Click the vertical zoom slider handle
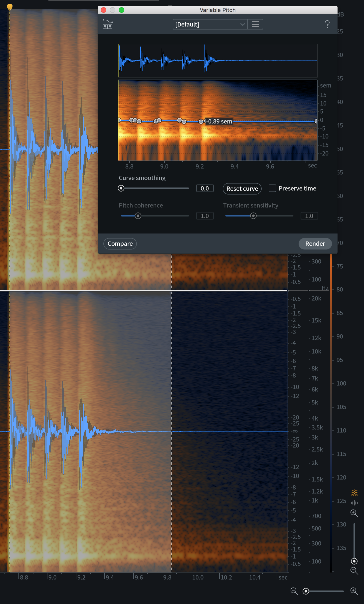The width and height of the screenshot is (364, 604). [354, 561]
